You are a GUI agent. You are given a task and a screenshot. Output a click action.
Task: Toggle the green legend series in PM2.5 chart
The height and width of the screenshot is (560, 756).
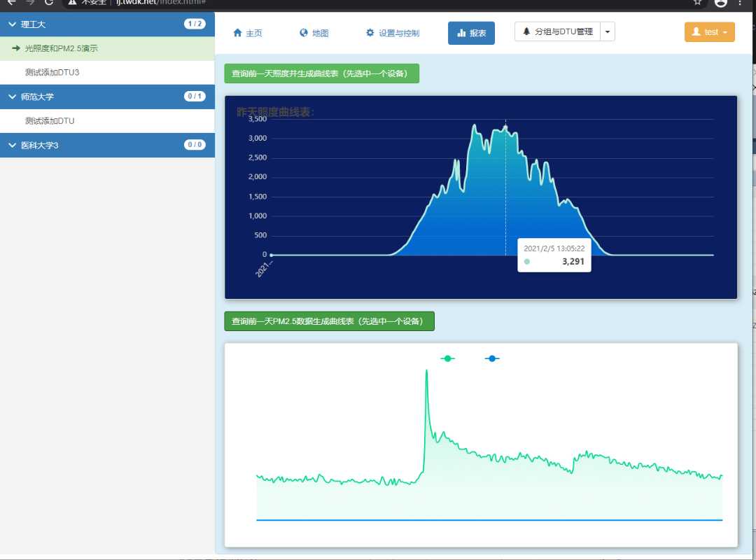click(447, 358)
